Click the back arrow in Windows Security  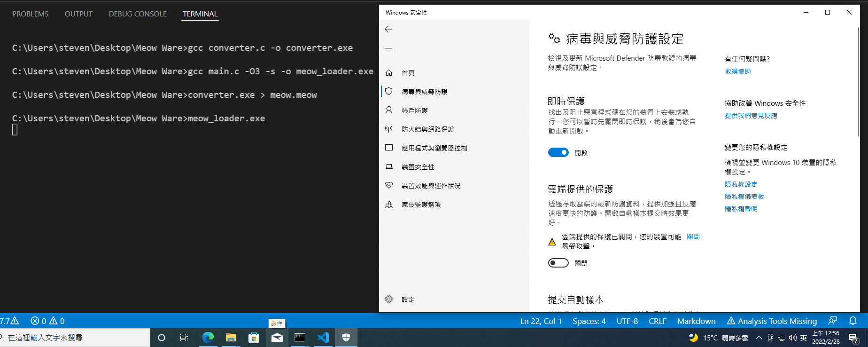tap(388, 29)
